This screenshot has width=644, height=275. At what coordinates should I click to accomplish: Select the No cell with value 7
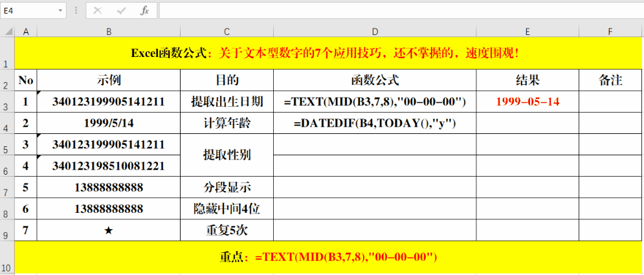tap(26, 230)
